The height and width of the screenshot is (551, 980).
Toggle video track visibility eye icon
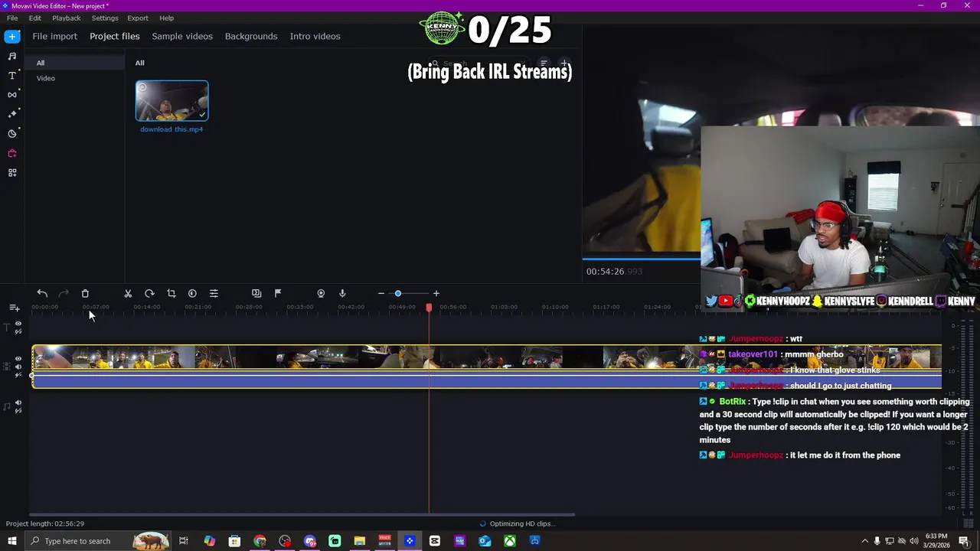click(x=18, y=358)
